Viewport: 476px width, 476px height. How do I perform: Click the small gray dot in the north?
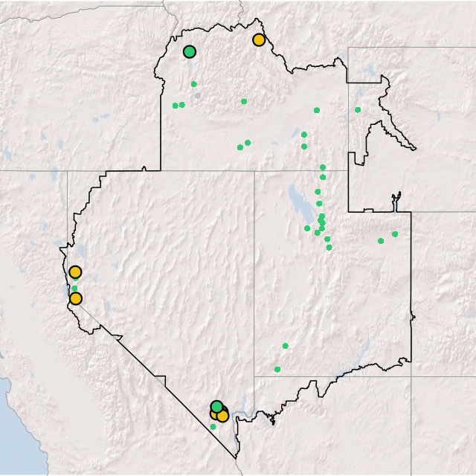coord(198,96)
